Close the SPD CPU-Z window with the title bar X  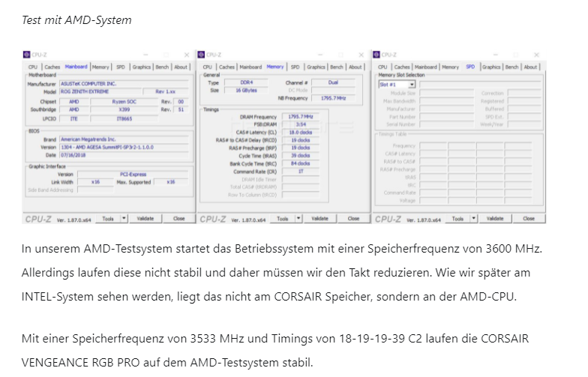click(x=536, y=55)
